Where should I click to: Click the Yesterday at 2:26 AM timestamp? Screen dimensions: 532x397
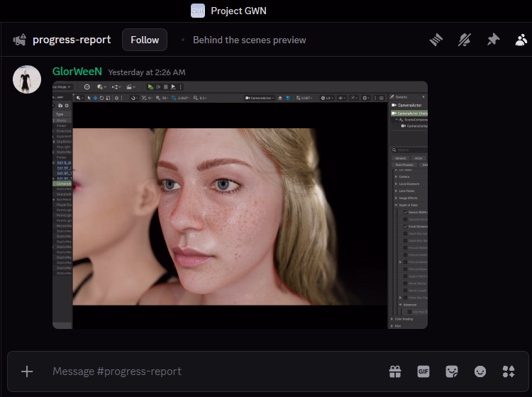point(146,72)
